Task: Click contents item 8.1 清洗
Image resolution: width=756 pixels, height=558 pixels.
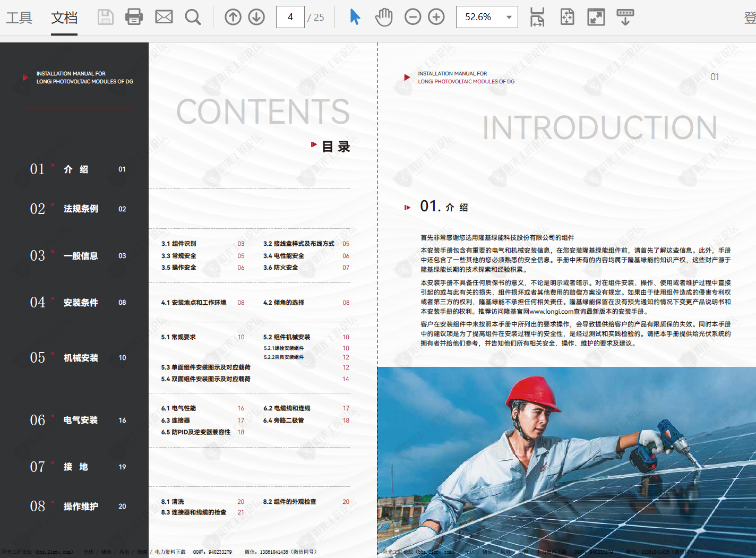Action: click(173, 502)
